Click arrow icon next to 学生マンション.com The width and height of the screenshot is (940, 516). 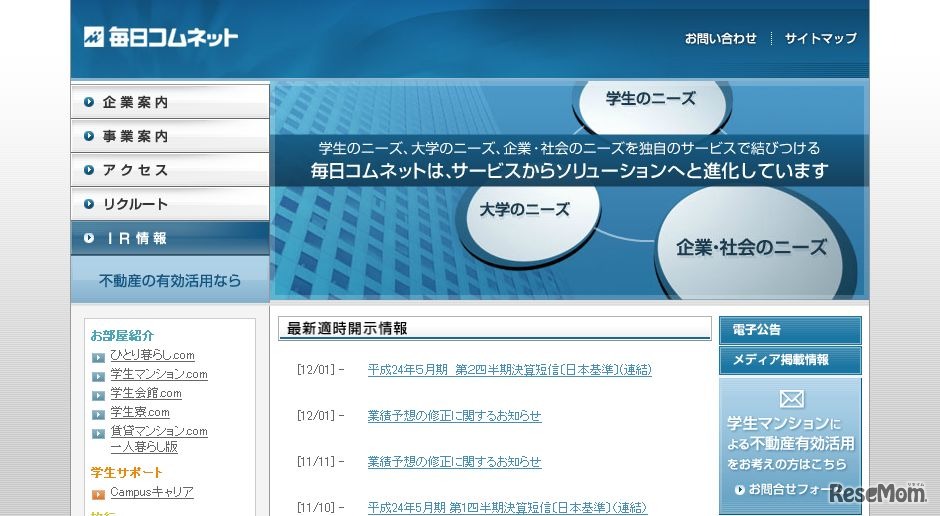point(98,377)
